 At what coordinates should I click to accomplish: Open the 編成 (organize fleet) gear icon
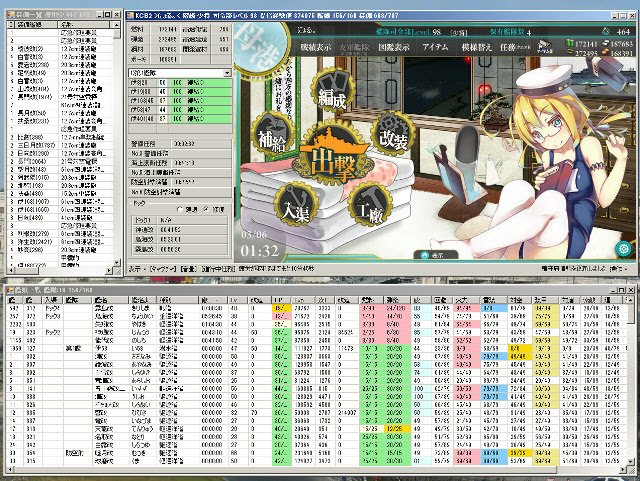coord(332,90)
